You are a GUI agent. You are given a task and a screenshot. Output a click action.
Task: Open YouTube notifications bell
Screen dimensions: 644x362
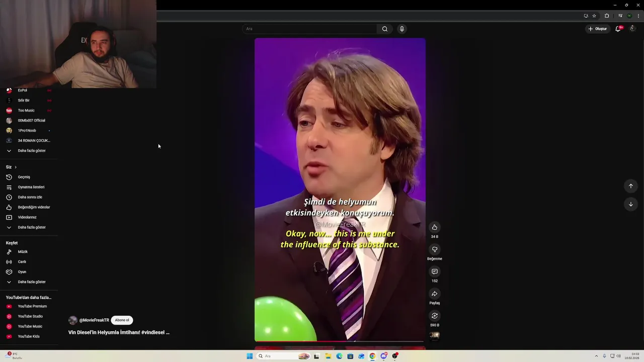618,29
